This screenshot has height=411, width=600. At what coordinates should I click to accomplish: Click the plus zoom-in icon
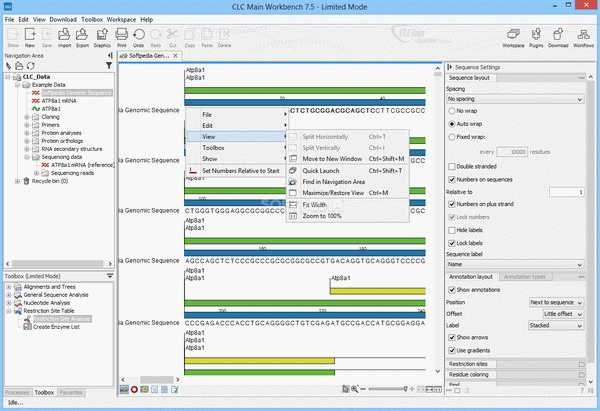pyautogui.click(x=412, y=389)
